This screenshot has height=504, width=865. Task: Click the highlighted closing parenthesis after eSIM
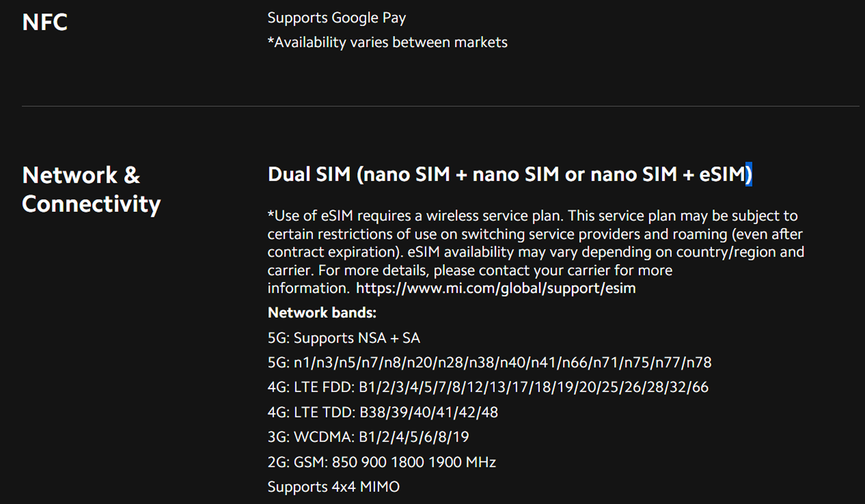coord(749,174)
